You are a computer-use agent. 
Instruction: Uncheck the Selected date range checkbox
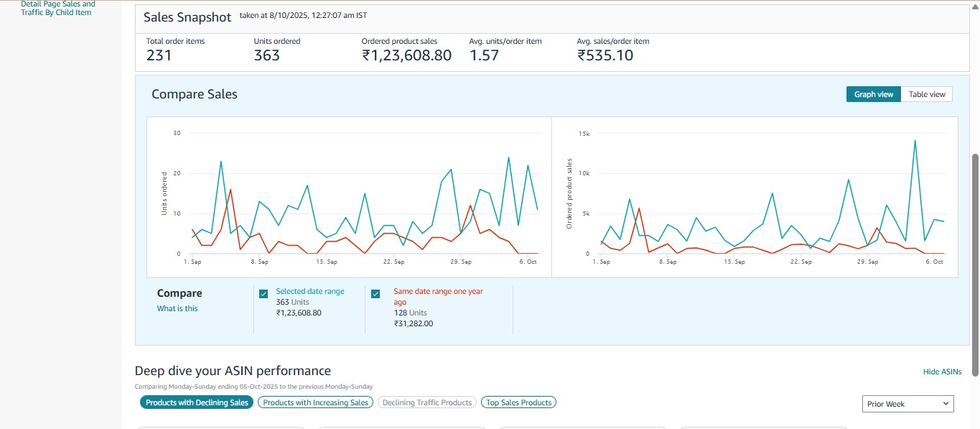(264, 294)
